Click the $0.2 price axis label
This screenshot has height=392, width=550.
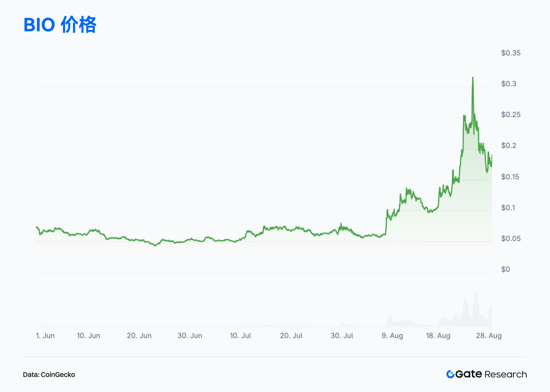[509, 146]
